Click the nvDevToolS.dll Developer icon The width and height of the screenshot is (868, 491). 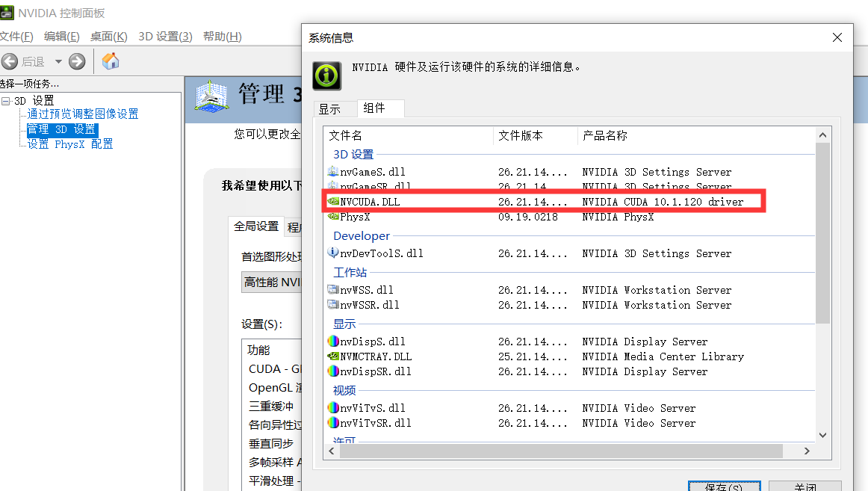333,253
